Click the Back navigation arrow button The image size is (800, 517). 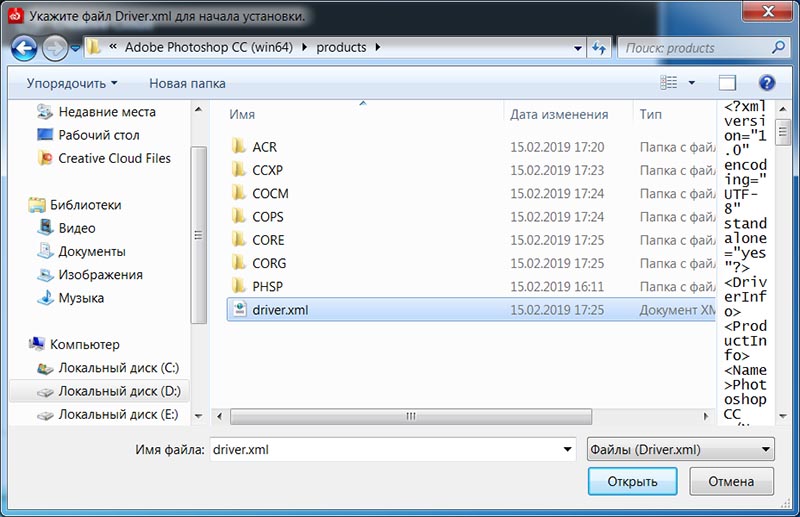[24, 48]
